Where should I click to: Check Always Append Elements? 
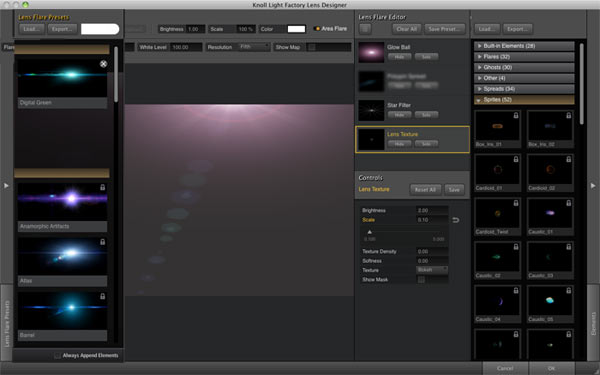[57, 355]
